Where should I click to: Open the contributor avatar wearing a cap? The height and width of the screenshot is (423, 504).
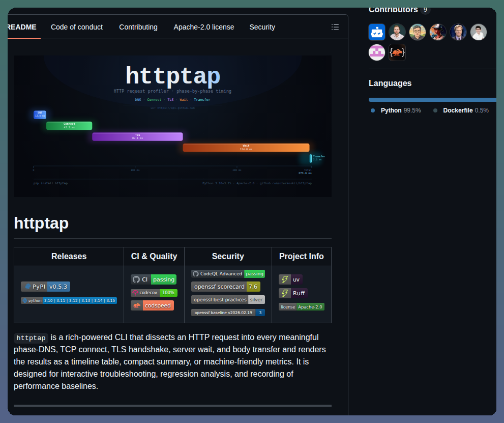coord(438,32)
